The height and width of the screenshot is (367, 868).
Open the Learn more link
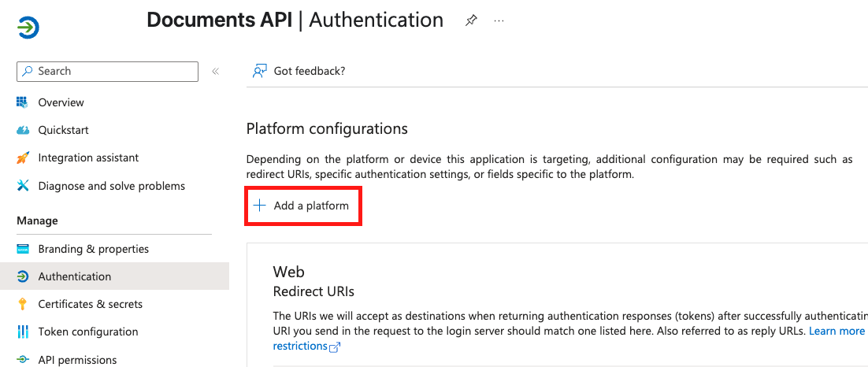[837, 331]
